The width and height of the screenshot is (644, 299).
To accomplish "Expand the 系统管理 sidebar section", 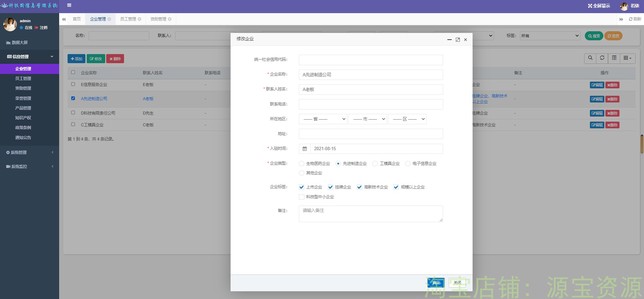I will tap(30, 153).
